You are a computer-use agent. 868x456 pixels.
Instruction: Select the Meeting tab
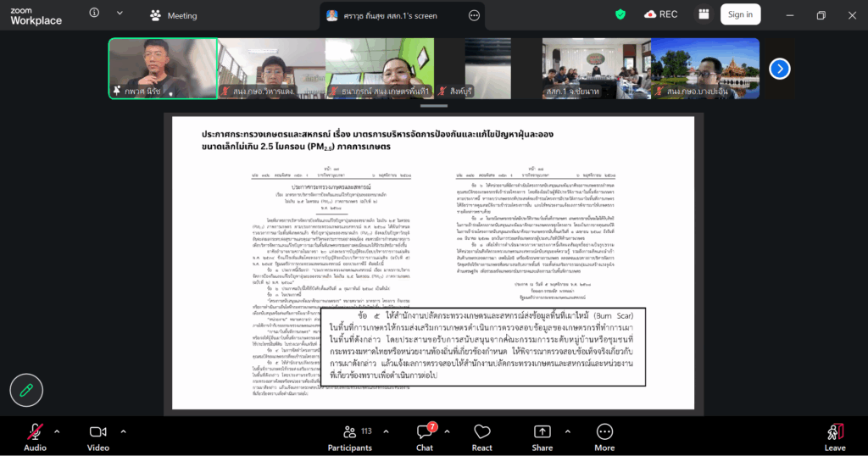[174, 15]
